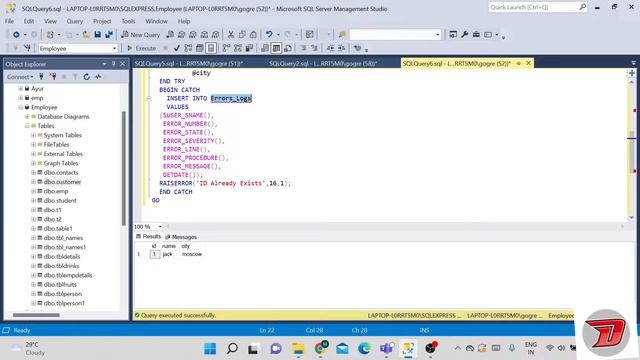Click the Disconnect icon in Object Explorer
The image size is (640, 360).
pos(53,77)
